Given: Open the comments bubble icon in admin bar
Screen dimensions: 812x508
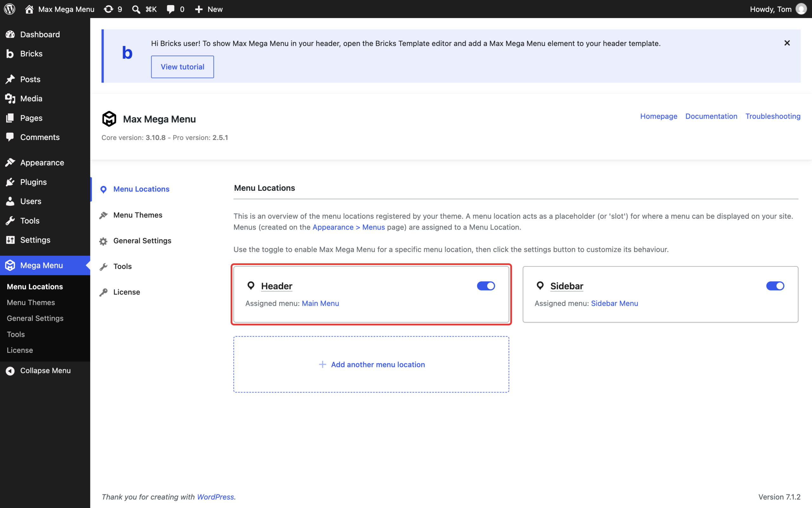Looking at the screenshot, I should click(x=171, y=9).
